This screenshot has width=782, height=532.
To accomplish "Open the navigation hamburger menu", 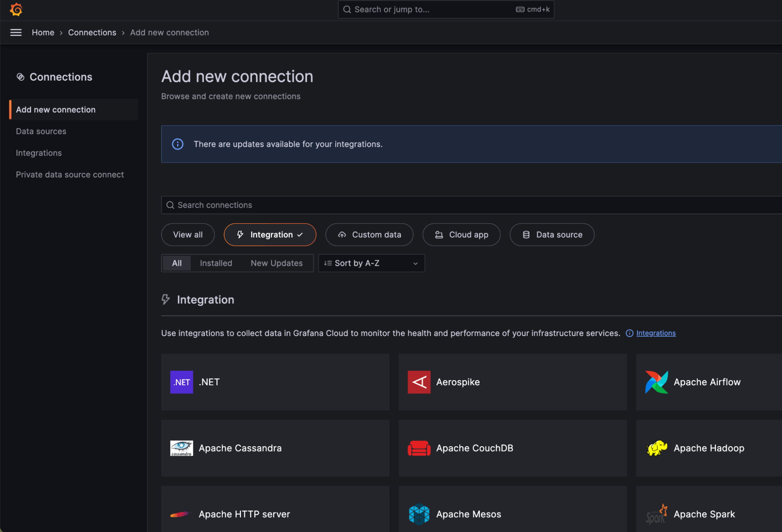I will click(16, 32).
